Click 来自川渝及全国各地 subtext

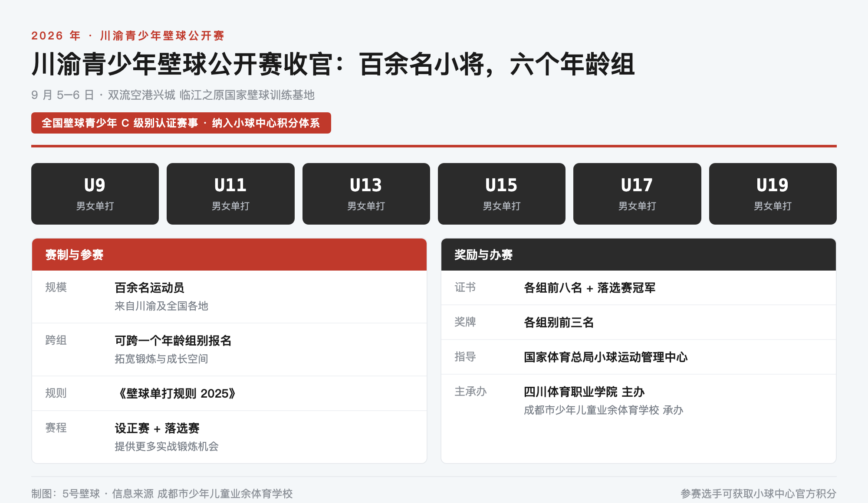tap(161, 306)
